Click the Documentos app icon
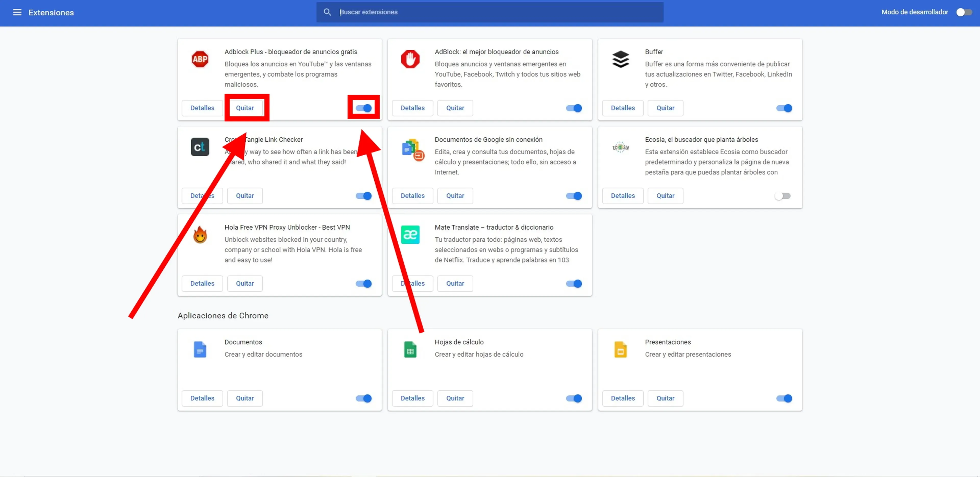 [200, 349]
